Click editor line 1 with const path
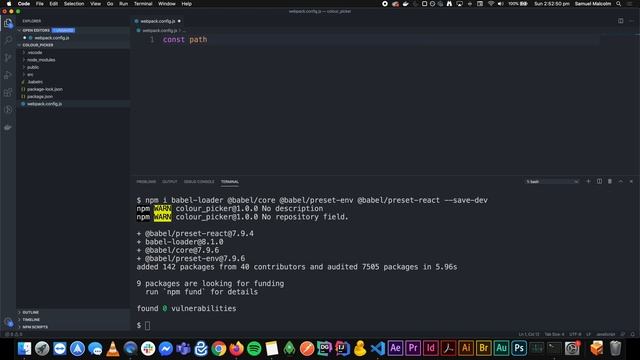 pos(185,40)
